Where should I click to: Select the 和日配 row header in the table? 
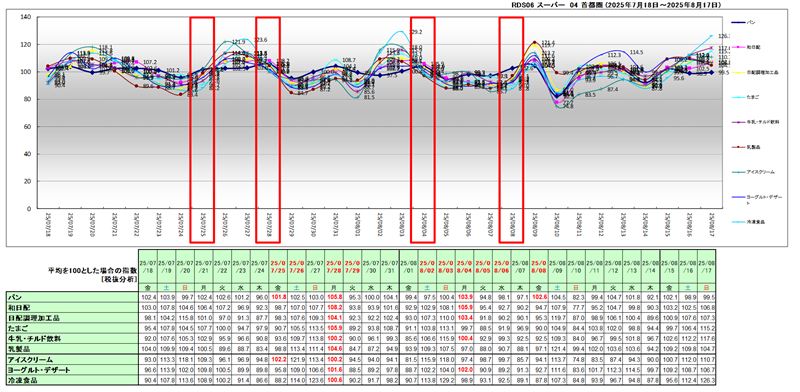pyautogui.click(x=71, y=307)
